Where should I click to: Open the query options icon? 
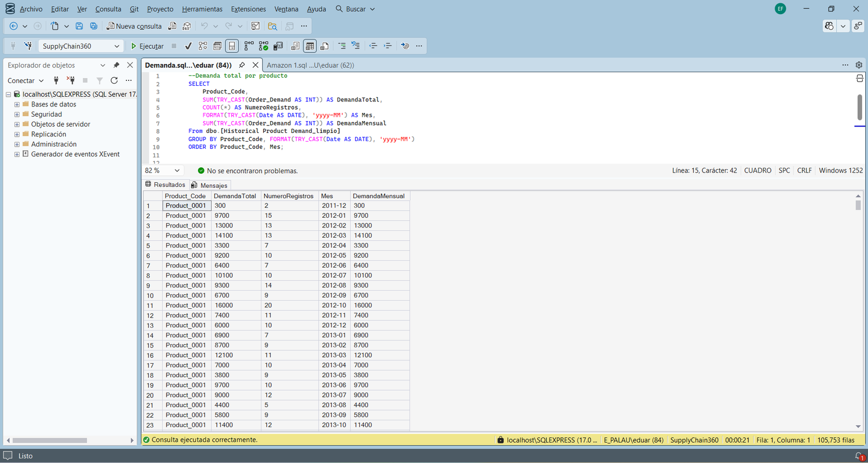pos(218,46)
